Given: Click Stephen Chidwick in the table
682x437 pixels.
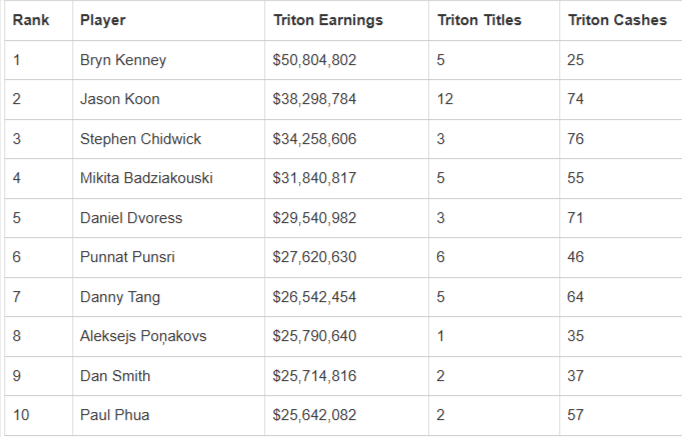Looking at the screenshot, I should [140, 139].
